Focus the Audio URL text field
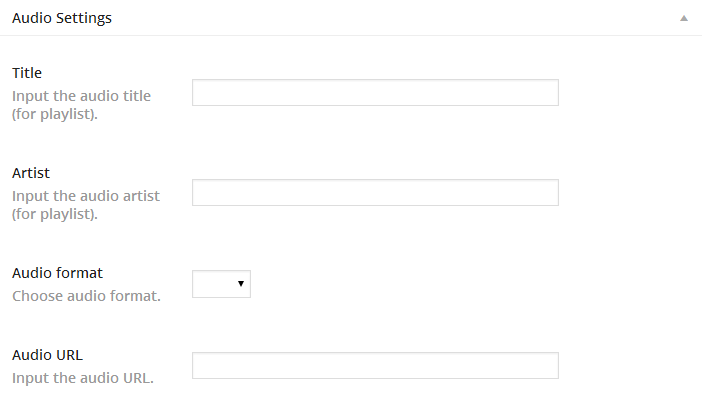Viewport: 702px width, 419px height. (x=375, y=366)
